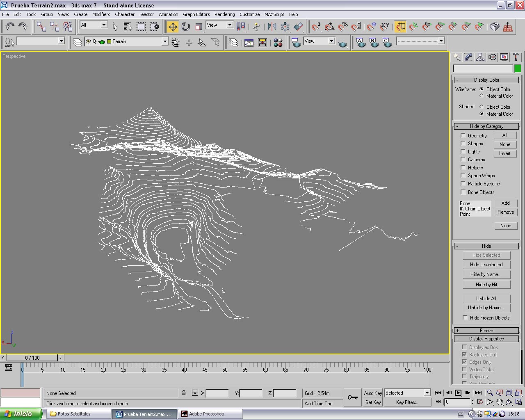
Task: Click the Zoom Extents All icon
Action: 519,393
